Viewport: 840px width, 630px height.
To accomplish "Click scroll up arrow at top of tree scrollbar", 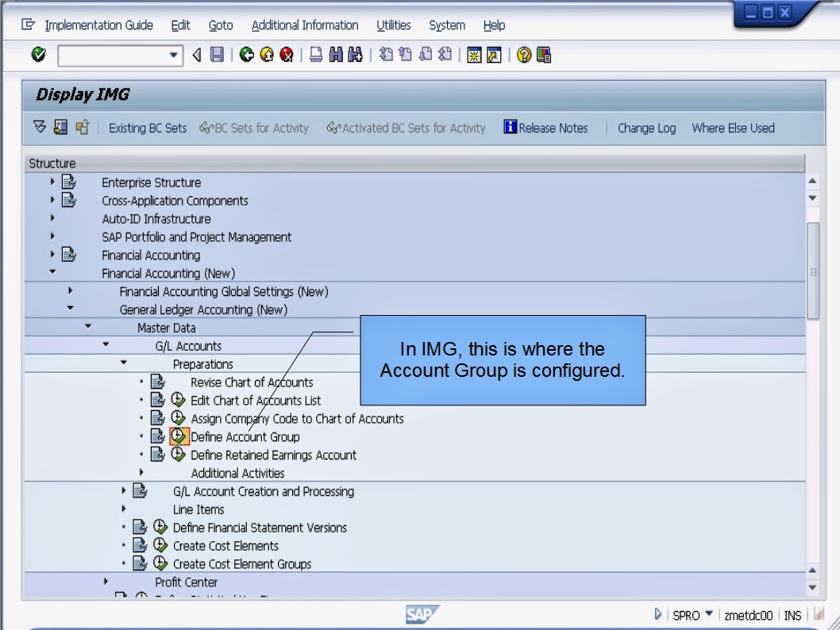I will 813,181.
